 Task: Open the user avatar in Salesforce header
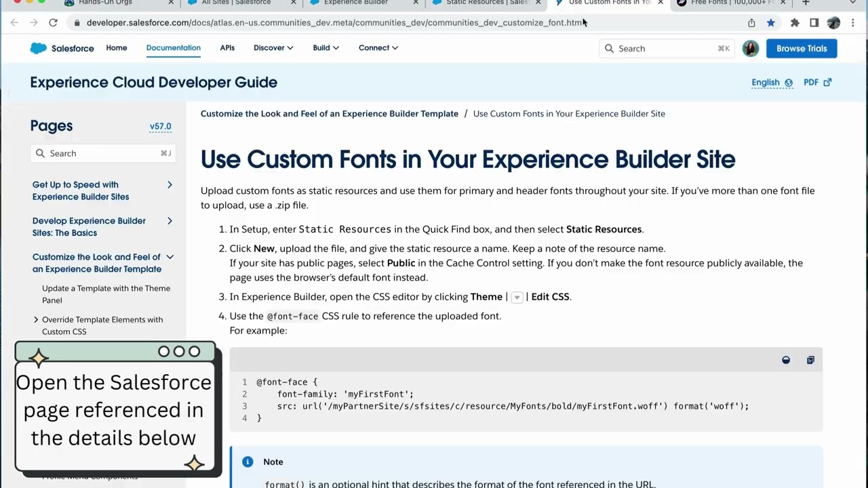(x=751, y=48)
